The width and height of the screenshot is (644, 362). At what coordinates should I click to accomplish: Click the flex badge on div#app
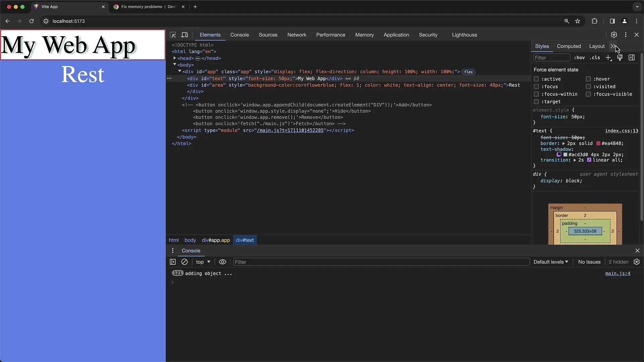coord(469,72)
